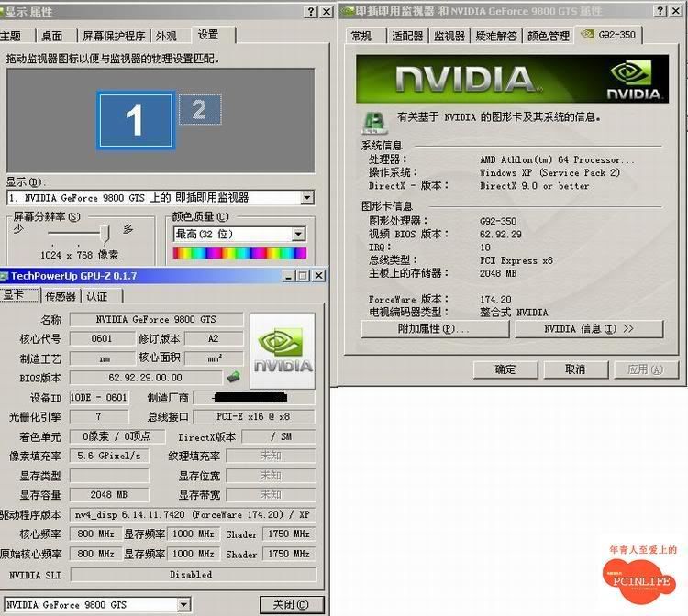Select monitor 2 icon in display preview
This screenshot has height=616, width=688.
click(198, 110)
